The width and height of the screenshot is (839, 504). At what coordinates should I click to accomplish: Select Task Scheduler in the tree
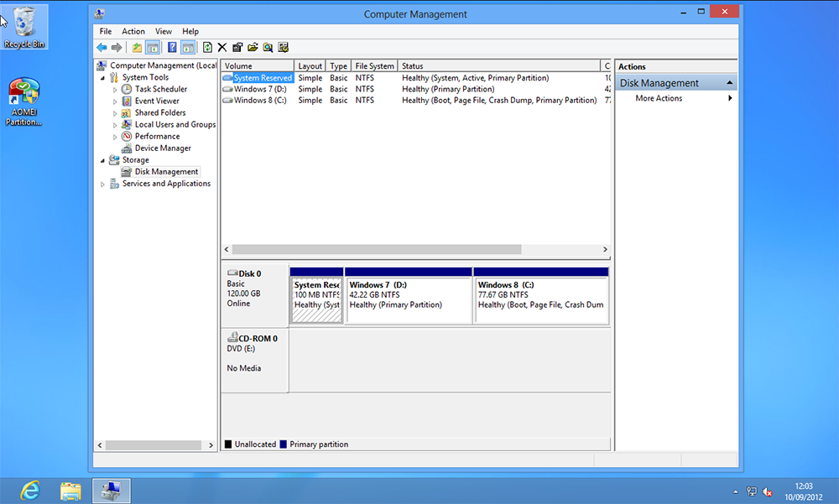click(x=160, y=90)
